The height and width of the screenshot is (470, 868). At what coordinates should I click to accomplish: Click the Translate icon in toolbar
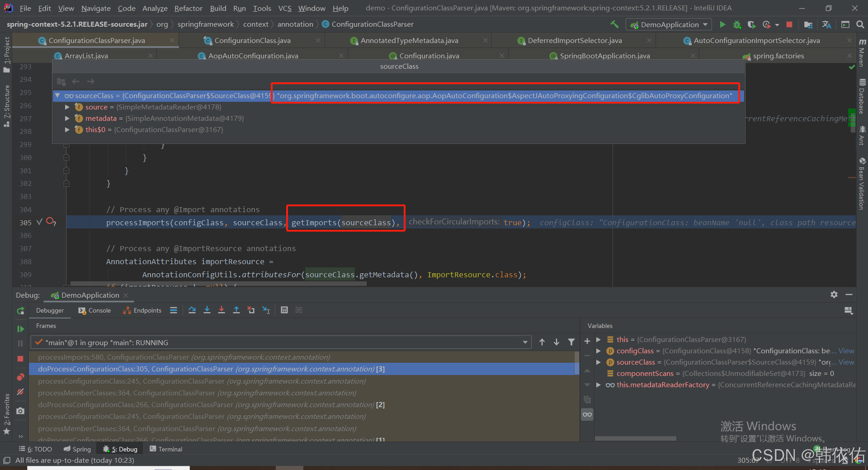coord(827,24)
